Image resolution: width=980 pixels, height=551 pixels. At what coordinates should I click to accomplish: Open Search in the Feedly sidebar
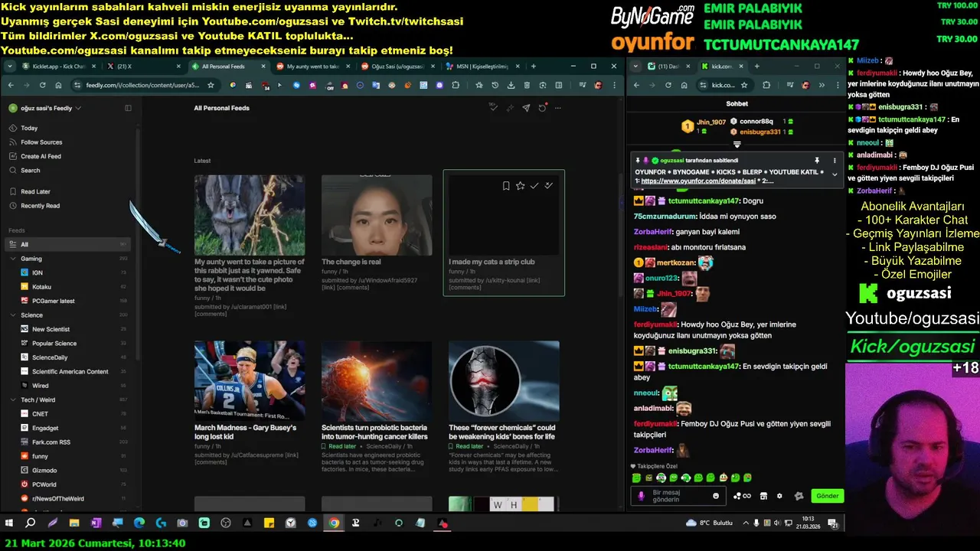click(x=31, y=171)
